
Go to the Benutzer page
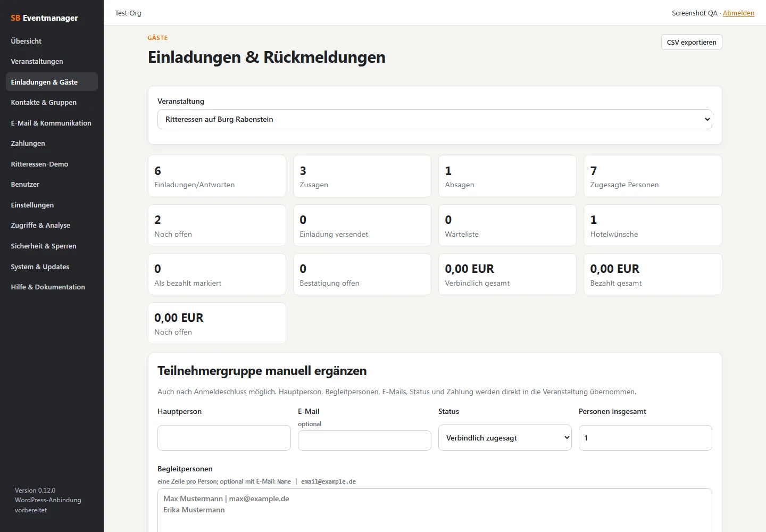[52, 185]
